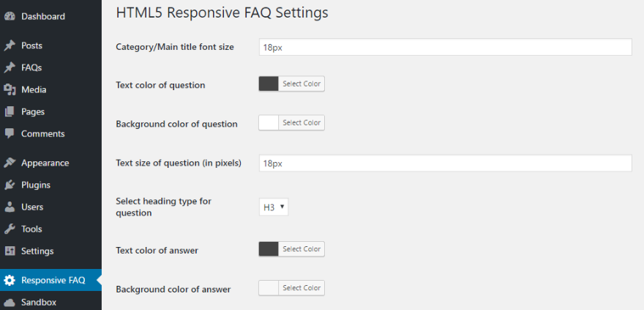Click the Comments bubble icon
This screenshot has height=310, width=644.
tap(10, 133)
